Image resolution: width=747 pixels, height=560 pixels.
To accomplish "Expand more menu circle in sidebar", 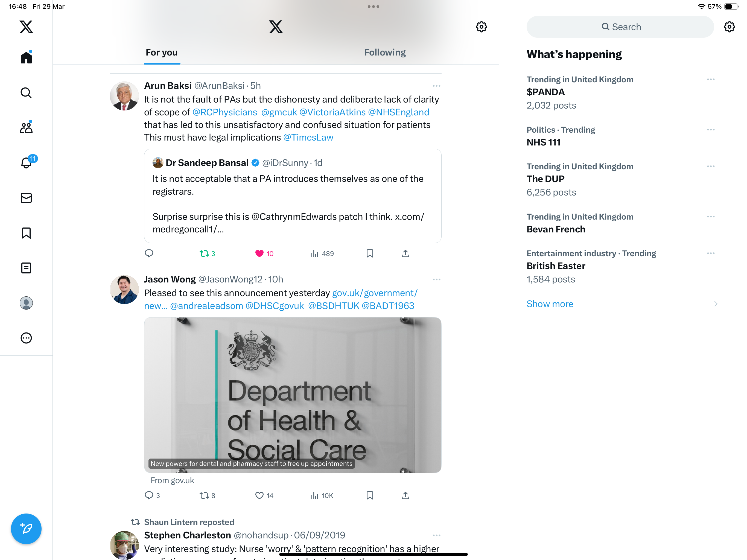I will [26, 338].
